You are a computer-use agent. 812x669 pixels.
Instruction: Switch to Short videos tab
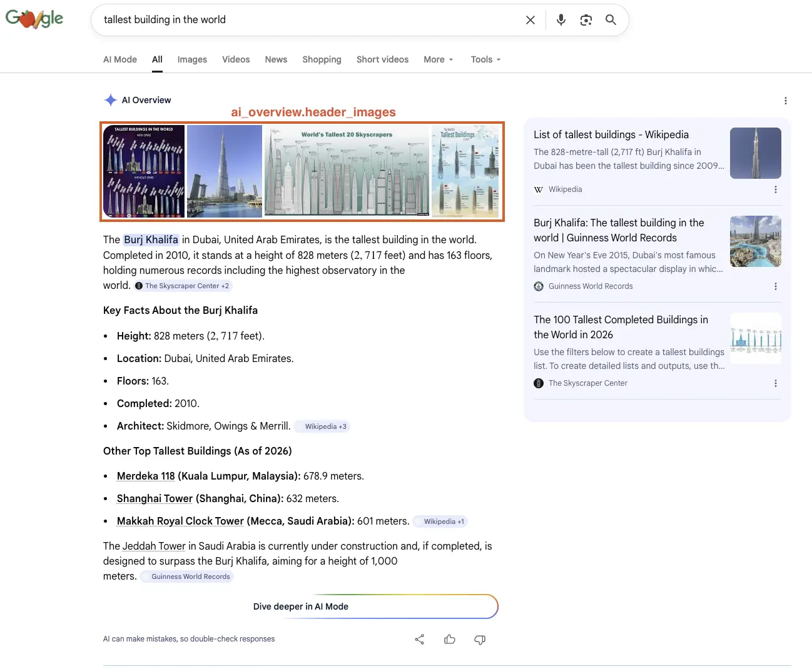point(382,59)
